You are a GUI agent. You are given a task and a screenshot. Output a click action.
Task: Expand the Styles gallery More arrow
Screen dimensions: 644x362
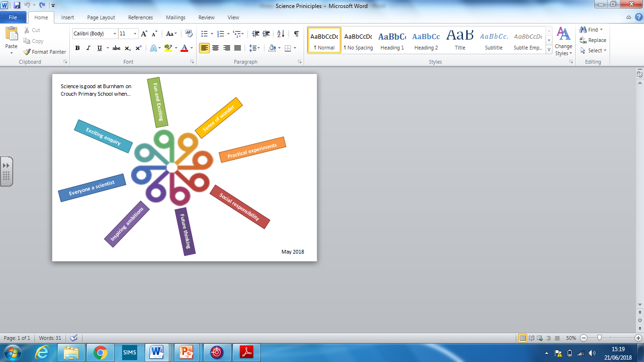click(549, 49)
